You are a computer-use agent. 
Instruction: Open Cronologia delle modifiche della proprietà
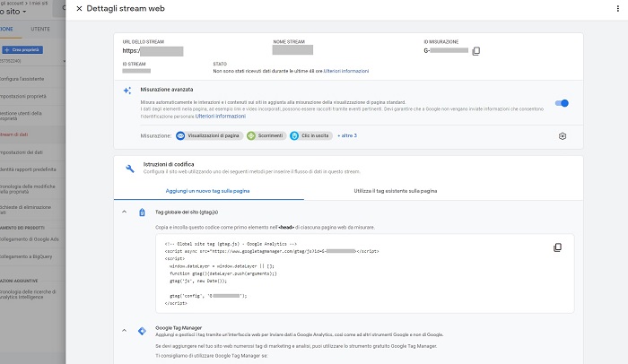(x=28, y=189)
